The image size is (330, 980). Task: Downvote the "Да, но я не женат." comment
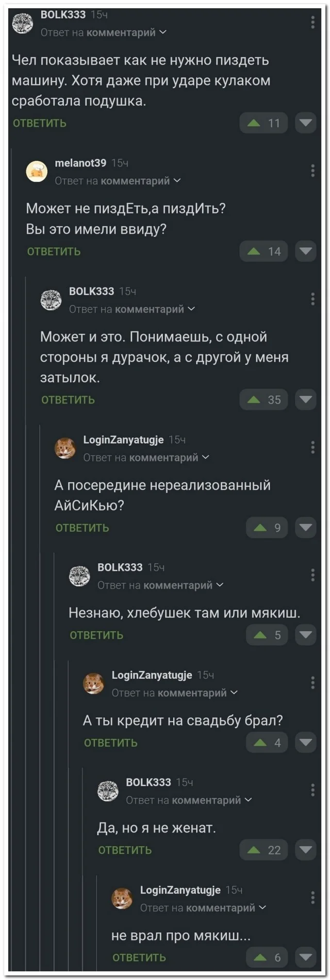click(306, 850)
